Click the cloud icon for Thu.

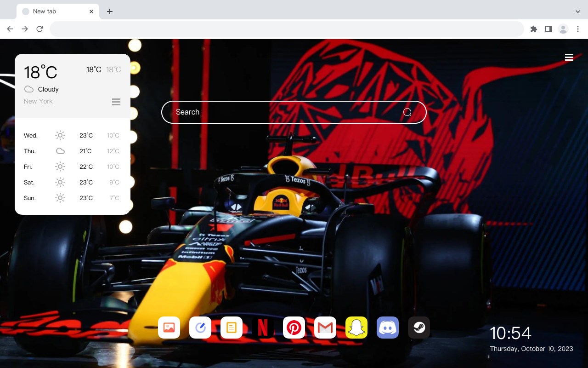(60, 151)
